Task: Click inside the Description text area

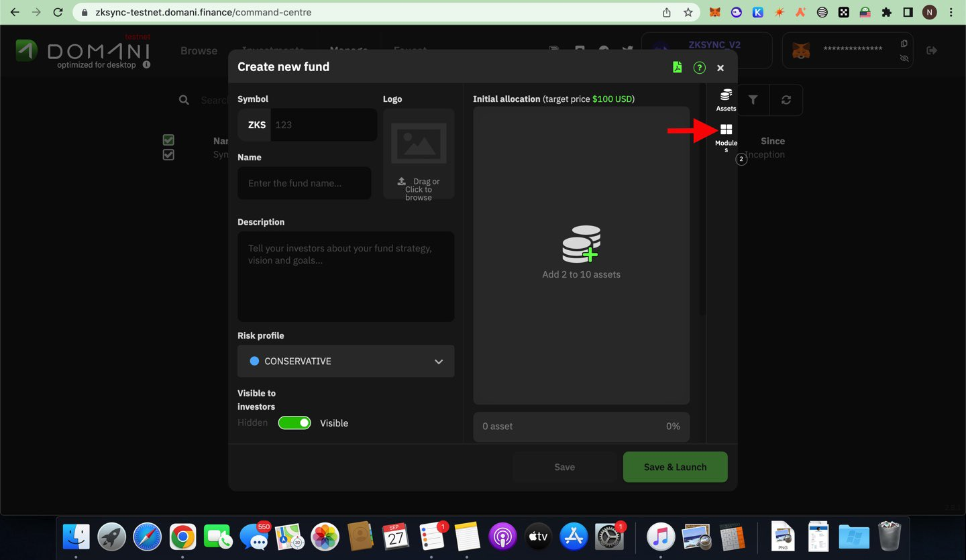Action: point(345,276)
